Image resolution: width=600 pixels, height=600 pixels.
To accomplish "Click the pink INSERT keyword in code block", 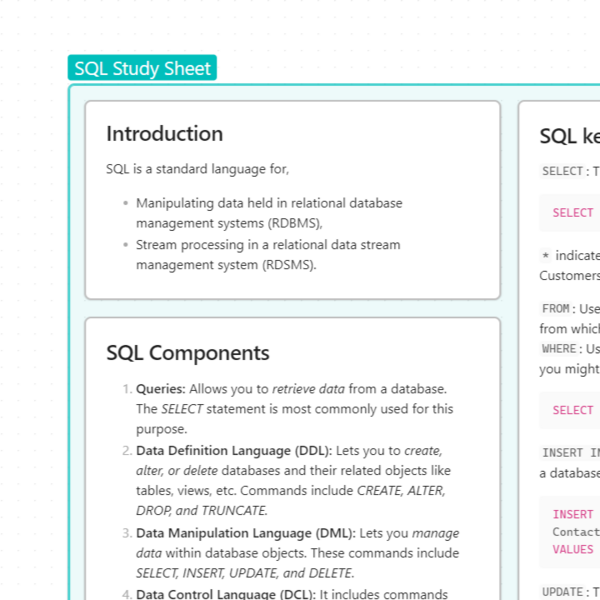I will coord(573,515).
